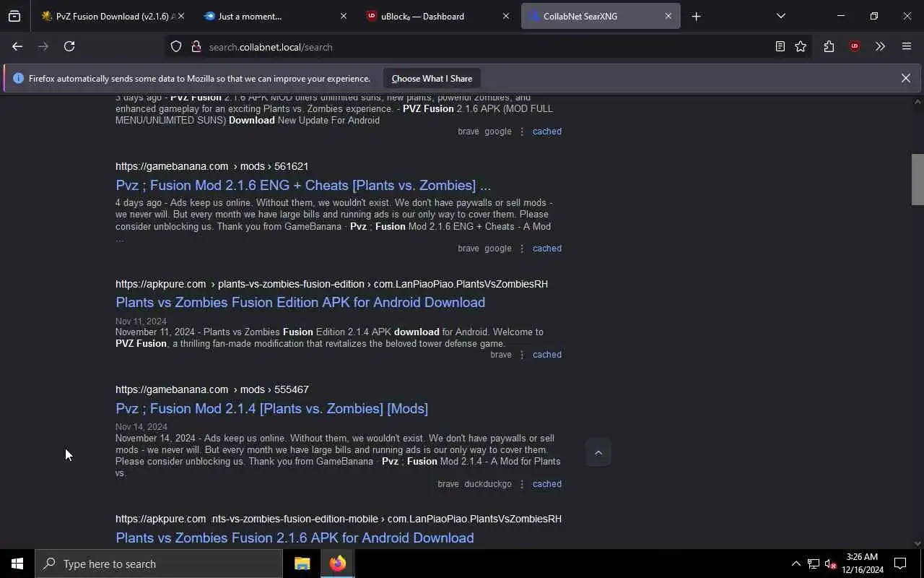
Task: Jump back to top of results arrow
Action: 598,452
